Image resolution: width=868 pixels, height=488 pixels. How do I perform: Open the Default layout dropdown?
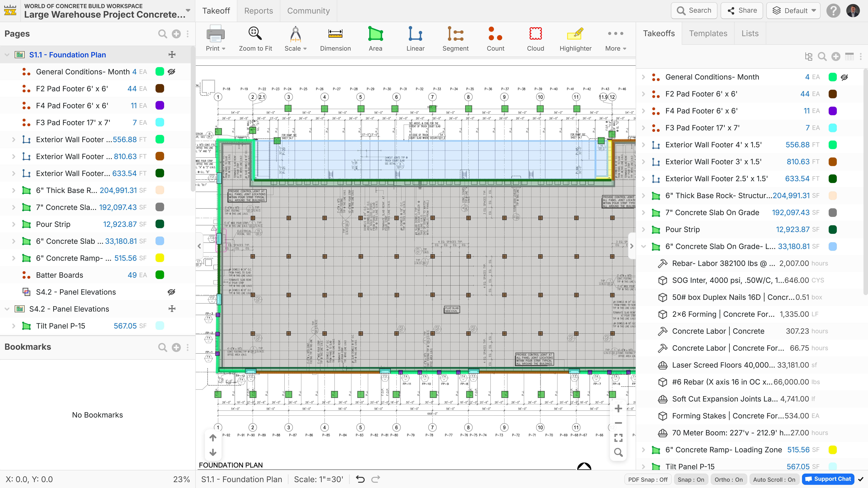pos(793,11)
